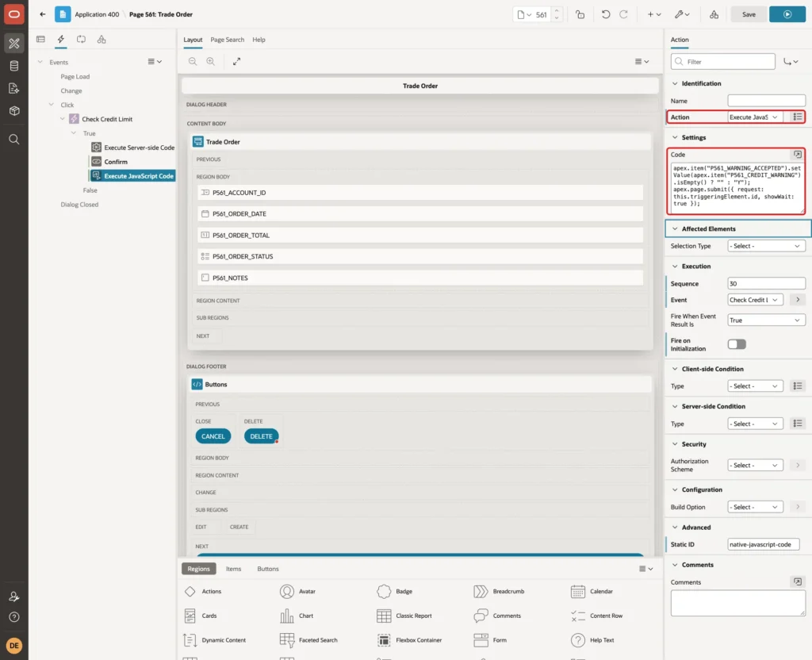812x660 pixels.
Task: Select Execute Server-side Code tree item
Action: tap(133, 148)
